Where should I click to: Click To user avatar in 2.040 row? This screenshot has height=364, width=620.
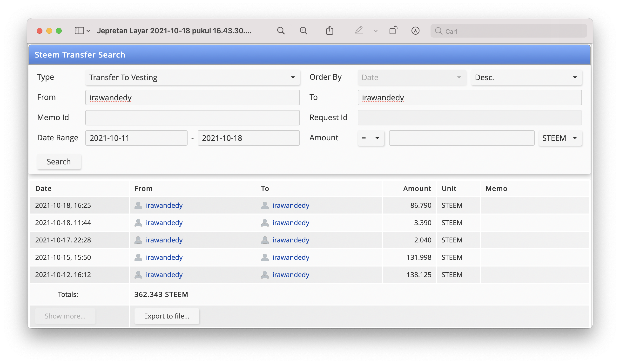click(265, 240)
